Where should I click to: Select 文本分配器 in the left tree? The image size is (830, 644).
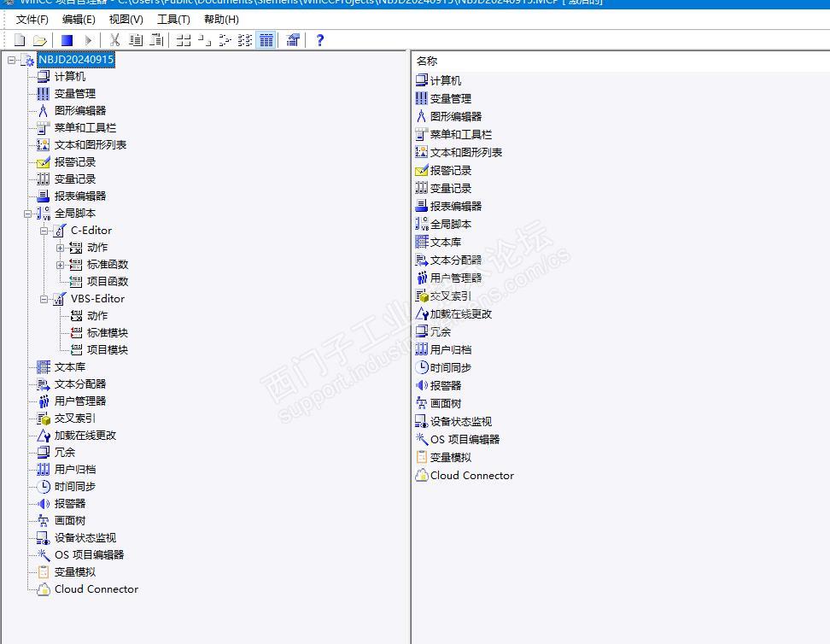coord(80,384)
